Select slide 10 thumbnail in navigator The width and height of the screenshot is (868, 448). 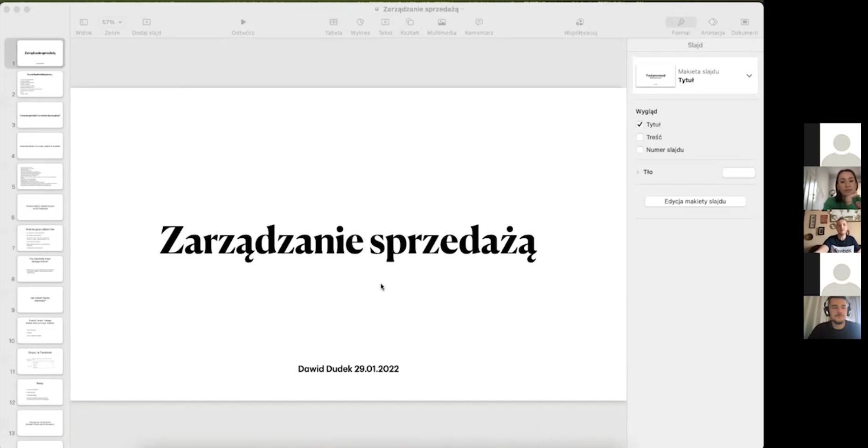pos(40,331)
